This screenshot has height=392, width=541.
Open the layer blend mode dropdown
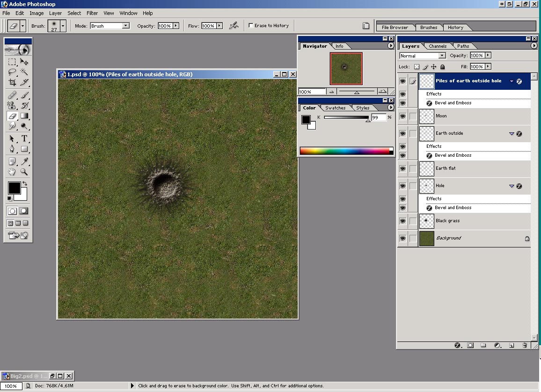(x=442, y=56)
